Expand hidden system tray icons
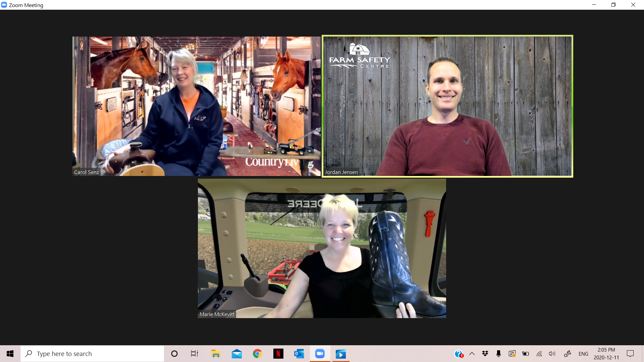This screenshot has width=644, height=362. point(472,354)
